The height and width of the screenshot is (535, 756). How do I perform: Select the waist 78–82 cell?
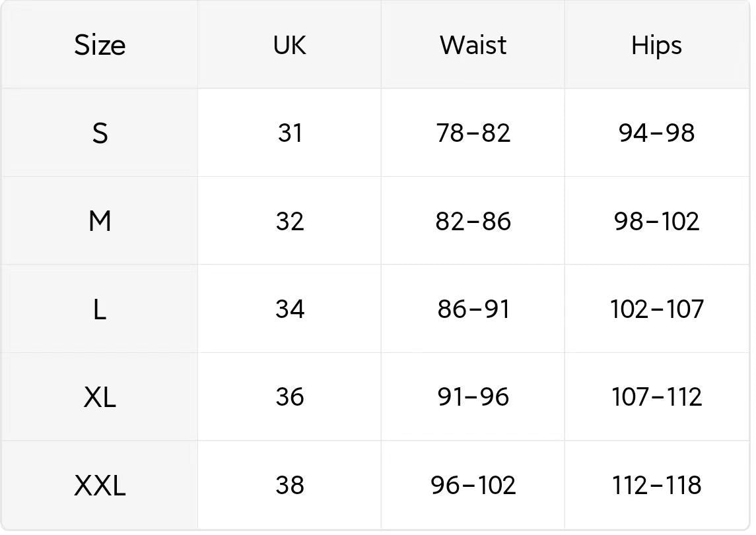tap(473, 133)
